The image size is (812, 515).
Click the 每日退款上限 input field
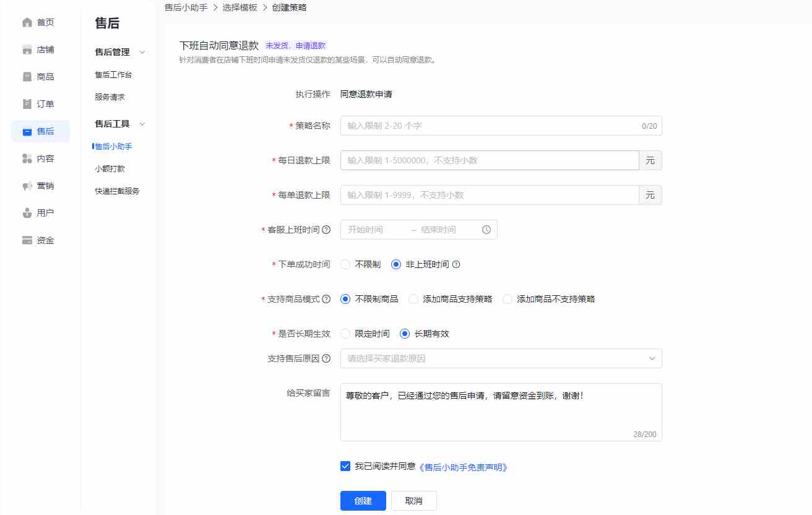click(x=490, y=160)
